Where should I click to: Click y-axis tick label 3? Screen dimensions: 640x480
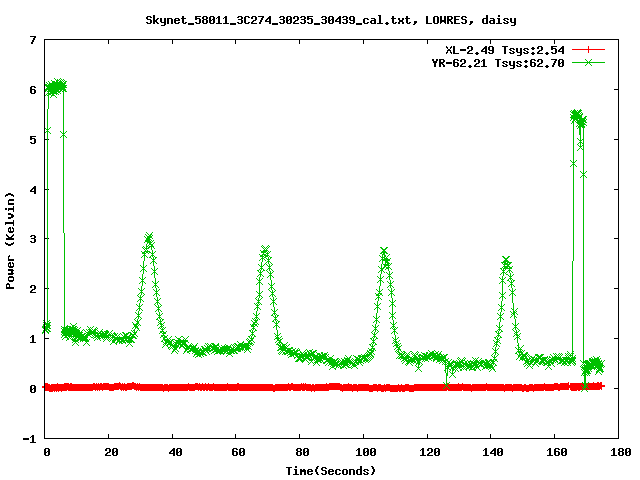click(x=33, y=239)
